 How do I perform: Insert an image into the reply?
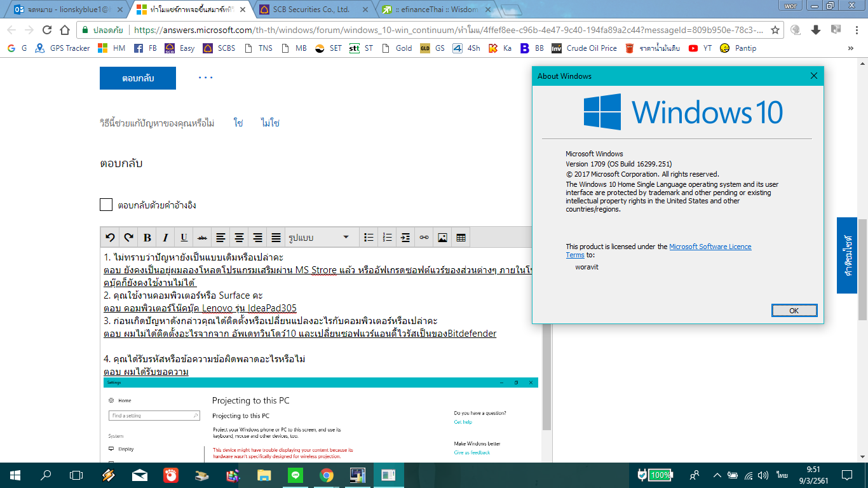coord(442,238)
